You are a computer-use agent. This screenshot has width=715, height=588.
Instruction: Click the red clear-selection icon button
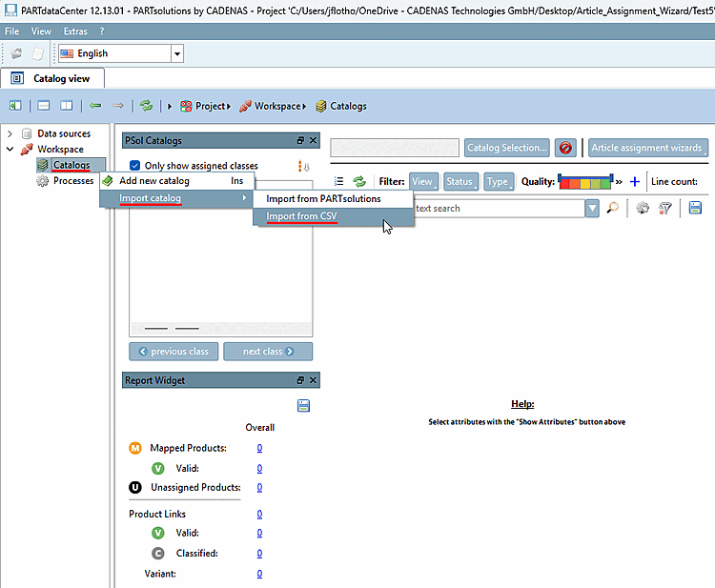point(565,148)
